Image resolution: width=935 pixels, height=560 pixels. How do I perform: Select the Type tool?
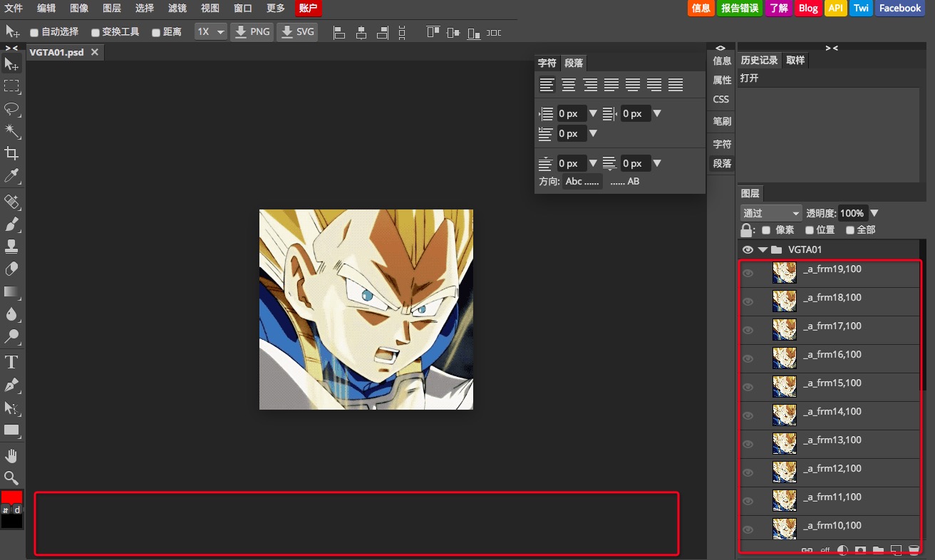coord(11,361)
